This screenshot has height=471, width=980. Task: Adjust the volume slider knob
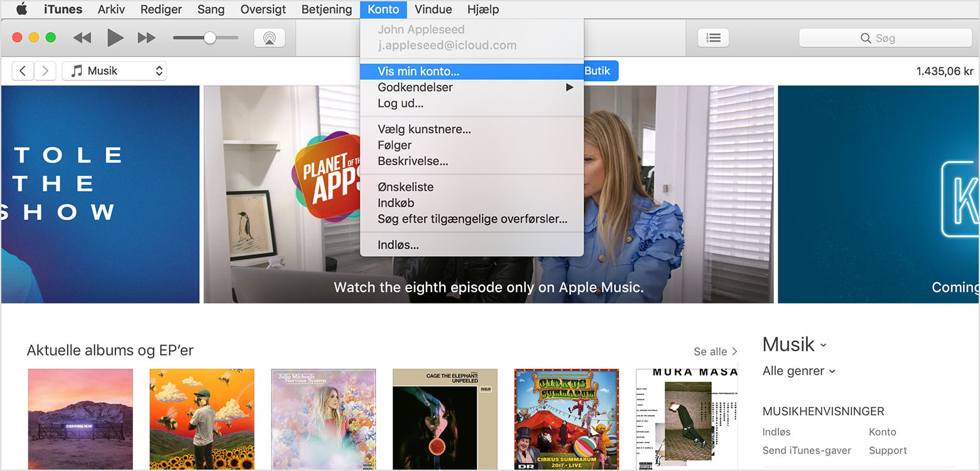click(210, 38)
